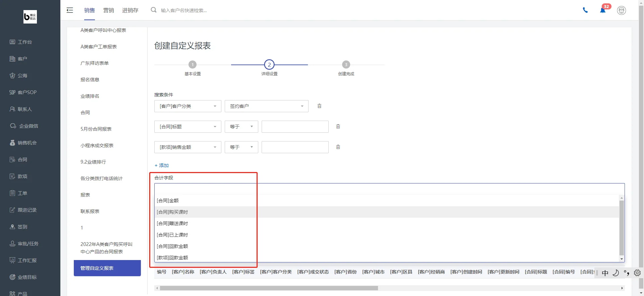Toggle the IME moon mode icon
644x296 pixels.
tap(615, 273)
